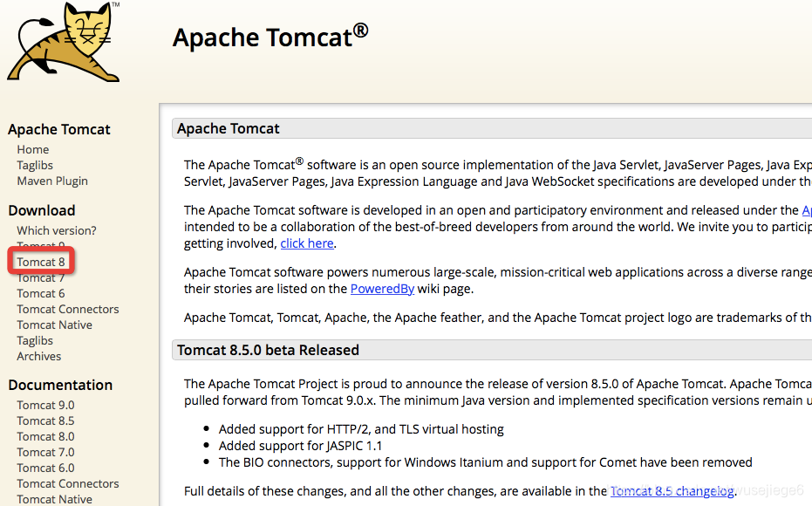
Task: Open Tomcat Connectors under Download
Action: point(68,309)
